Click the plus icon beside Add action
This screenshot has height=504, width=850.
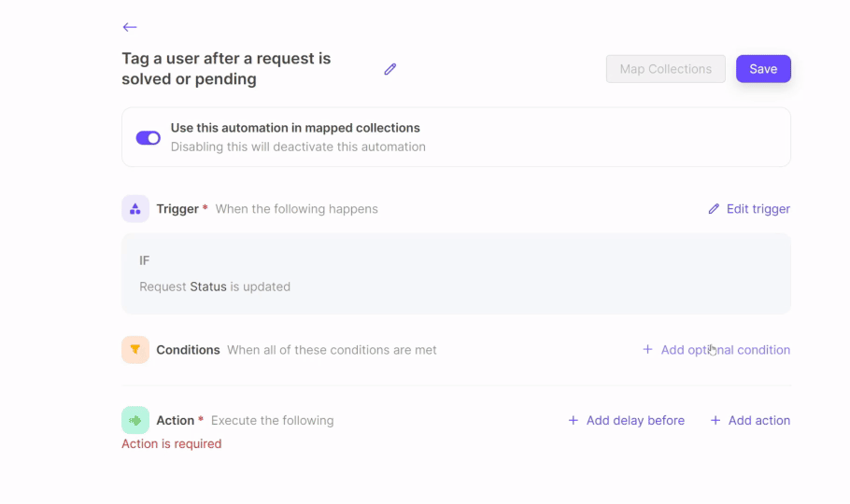pyautogui.click(x=715, y=421)
